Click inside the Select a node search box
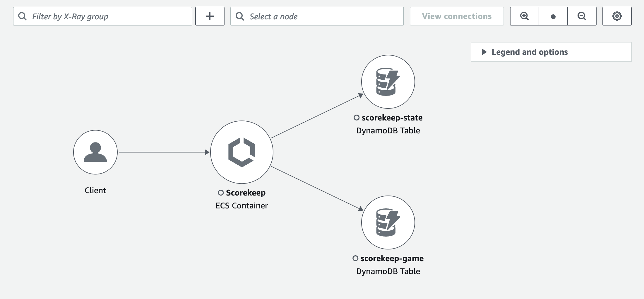The image size is (644, 299). pyautogui.click(x=316, y=16)
